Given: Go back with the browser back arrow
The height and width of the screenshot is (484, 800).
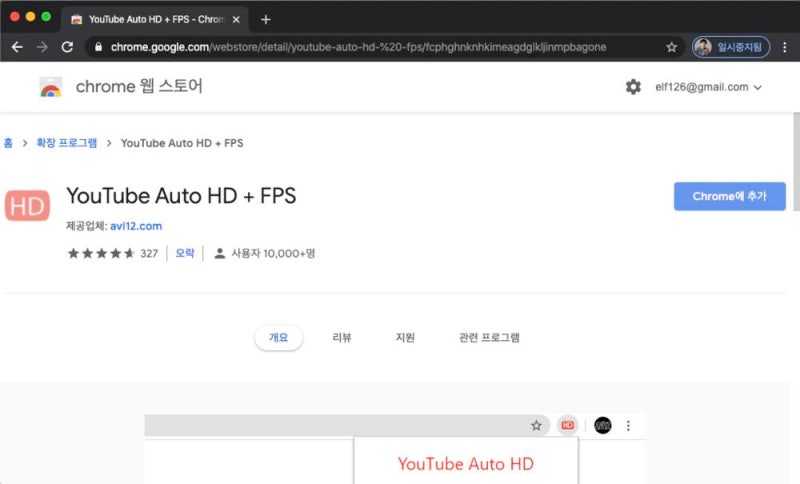Looking at the screenshot, I should [17, 47].
